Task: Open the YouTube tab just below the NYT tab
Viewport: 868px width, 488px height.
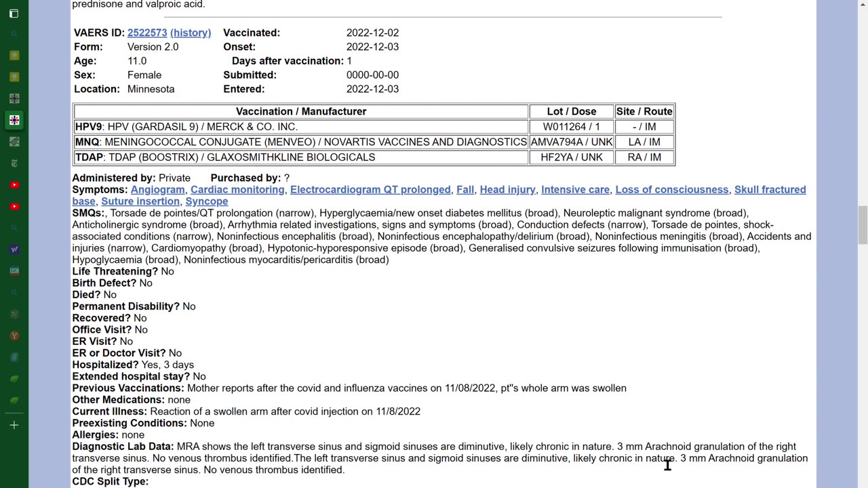Action: [14, 185]
